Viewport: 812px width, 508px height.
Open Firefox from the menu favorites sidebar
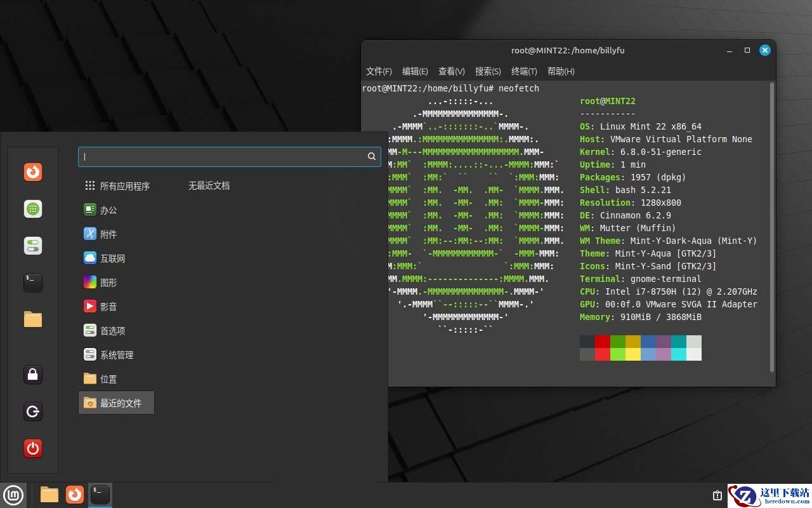33,172
